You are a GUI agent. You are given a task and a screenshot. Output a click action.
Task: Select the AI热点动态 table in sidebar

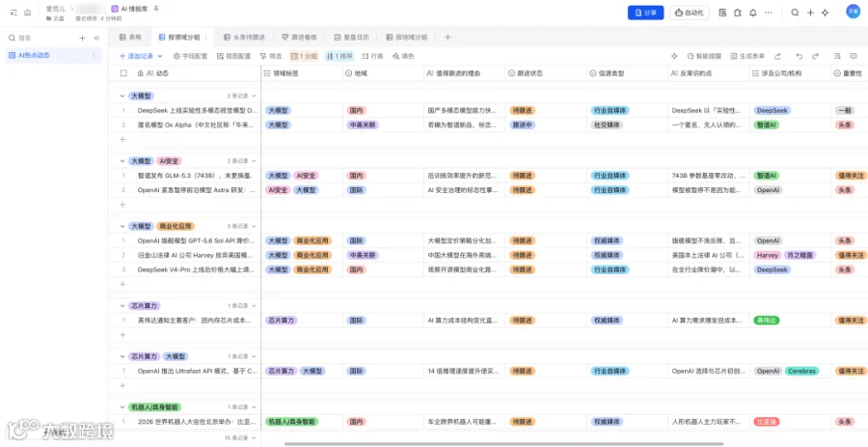tap(53, 55)
